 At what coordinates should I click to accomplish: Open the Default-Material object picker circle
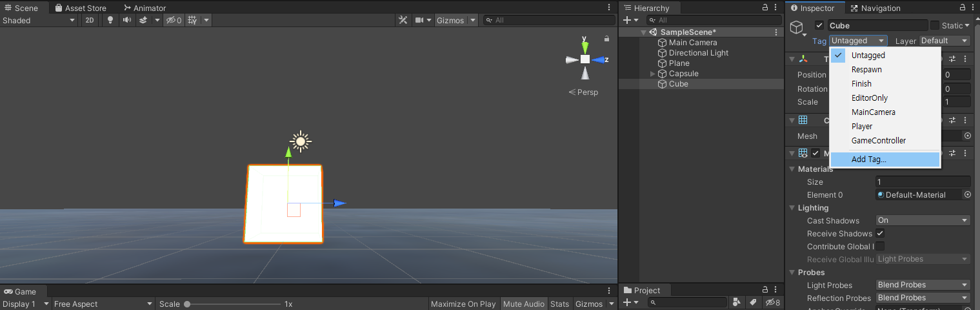(967, 194)
